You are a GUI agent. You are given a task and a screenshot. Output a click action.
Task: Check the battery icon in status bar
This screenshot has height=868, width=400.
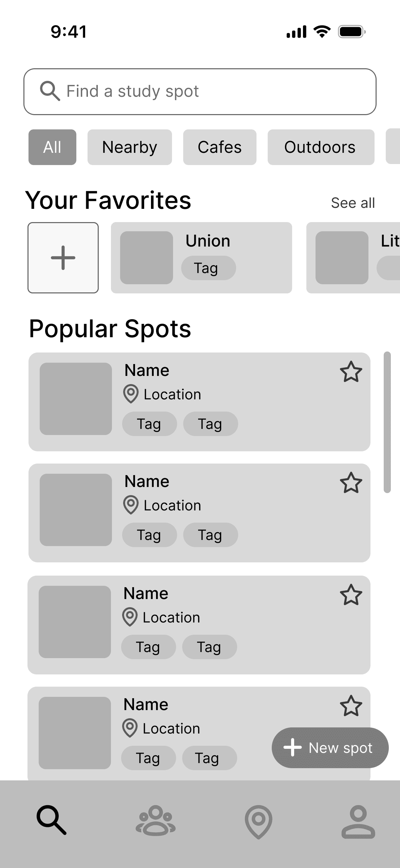point(352,32)
